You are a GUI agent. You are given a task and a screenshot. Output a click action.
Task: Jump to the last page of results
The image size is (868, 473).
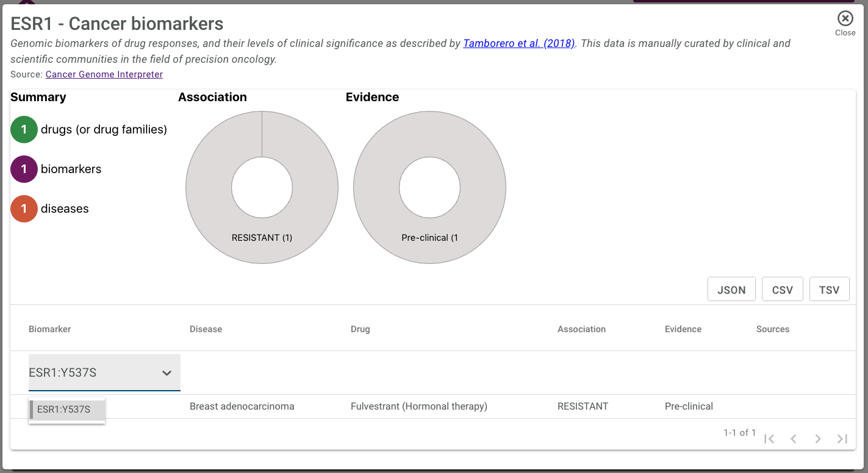click(842, 438)
